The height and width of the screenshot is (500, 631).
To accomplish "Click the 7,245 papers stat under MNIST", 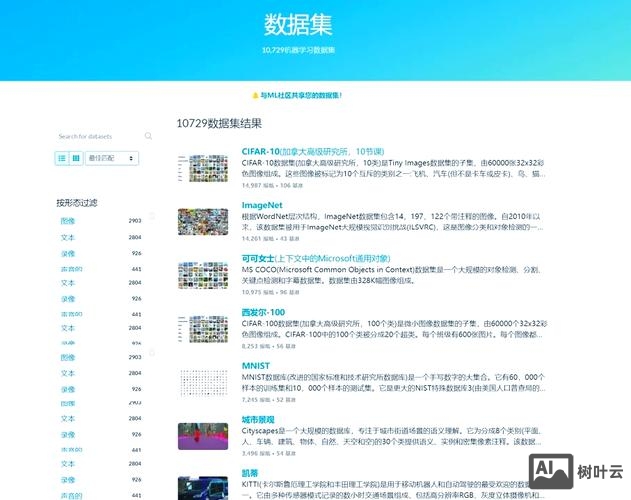I will coord(256,400).
